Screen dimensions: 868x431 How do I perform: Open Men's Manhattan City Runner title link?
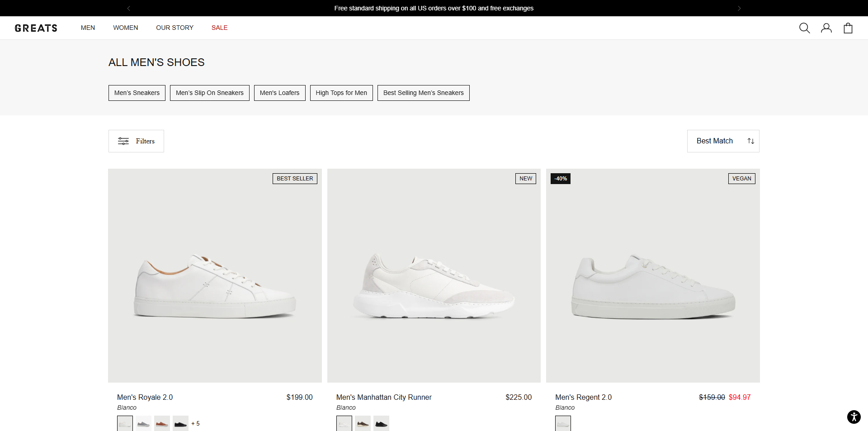pyautogui.click(x=384, y=397)
